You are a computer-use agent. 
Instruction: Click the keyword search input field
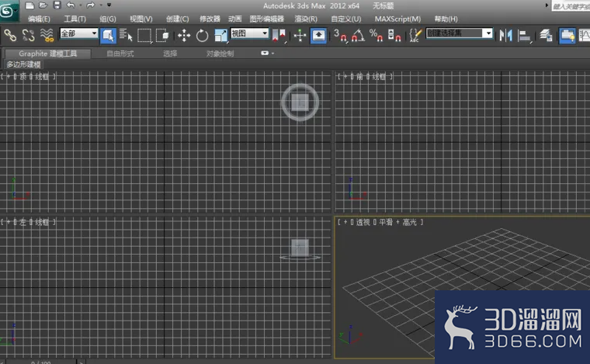570,6
